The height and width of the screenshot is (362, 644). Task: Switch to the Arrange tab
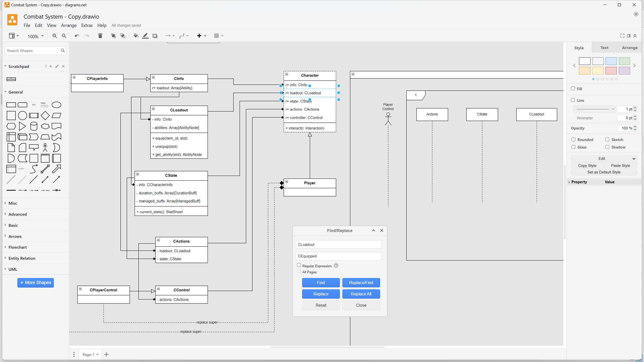click(x=630, y=48)
